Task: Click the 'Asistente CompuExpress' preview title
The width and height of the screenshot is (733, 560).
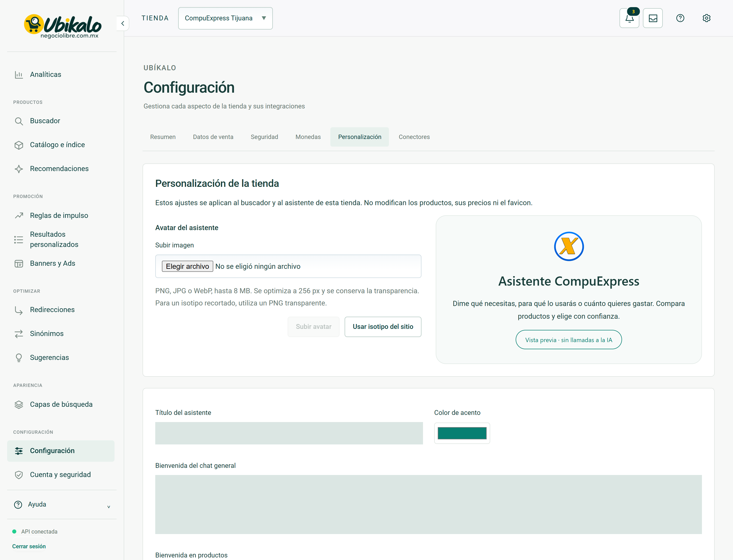Action: (x=569, y=281)
